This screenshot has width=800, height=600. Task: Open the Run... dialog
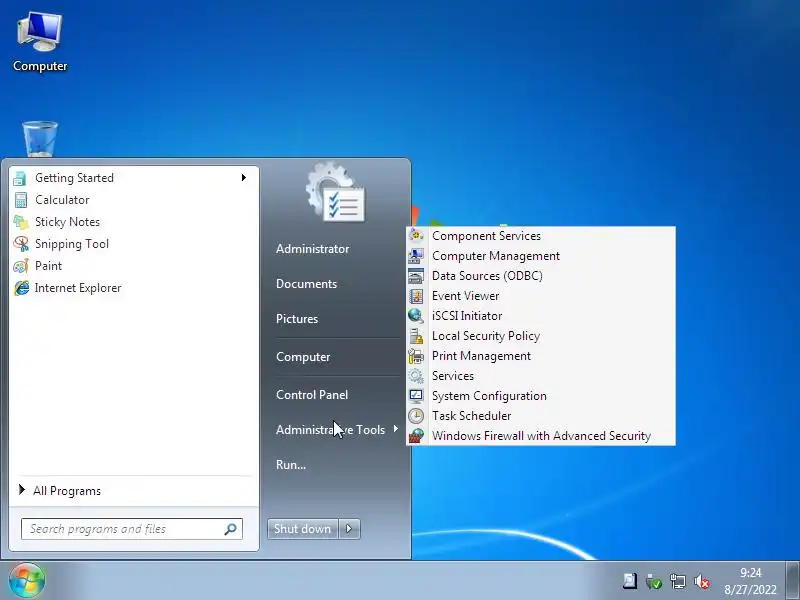pos(291,465)
